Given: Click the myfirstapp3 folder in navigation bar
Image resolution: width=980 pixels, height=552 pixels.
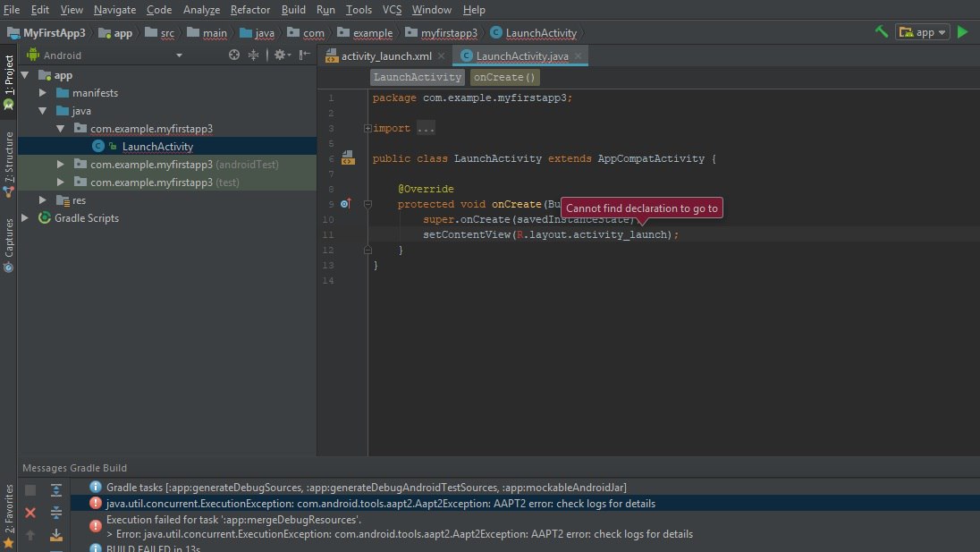Looking at the screenshot, I should 441,32.
